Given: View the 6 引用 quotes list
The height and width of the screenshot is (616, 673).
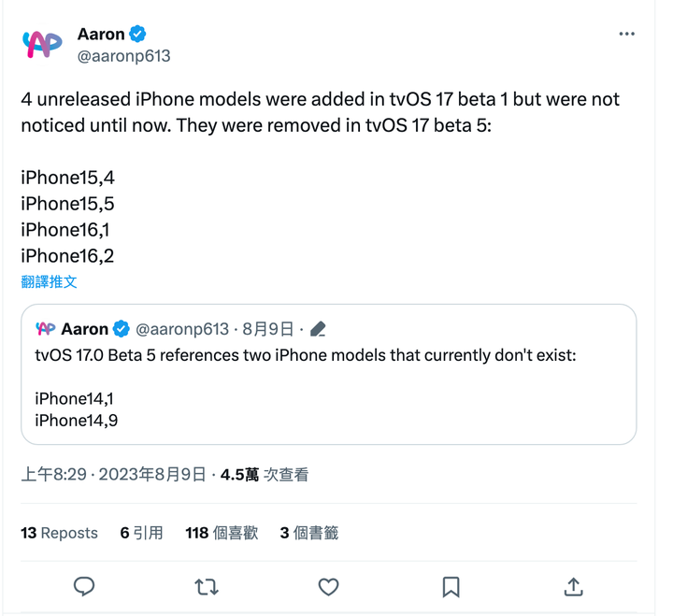Looking at the screenshot, I should click(x=141, y=533).
